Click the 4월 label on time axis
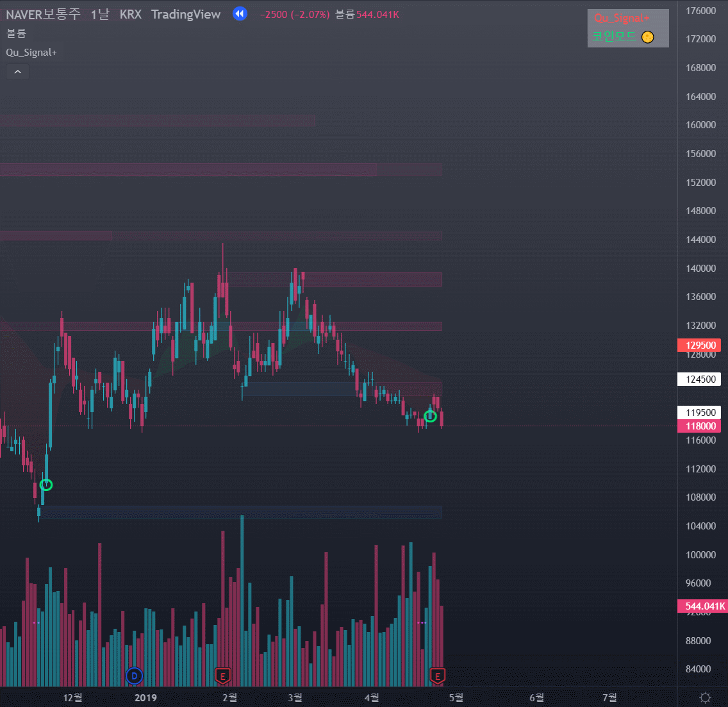The image size is (728, 707). pos(372,698)
